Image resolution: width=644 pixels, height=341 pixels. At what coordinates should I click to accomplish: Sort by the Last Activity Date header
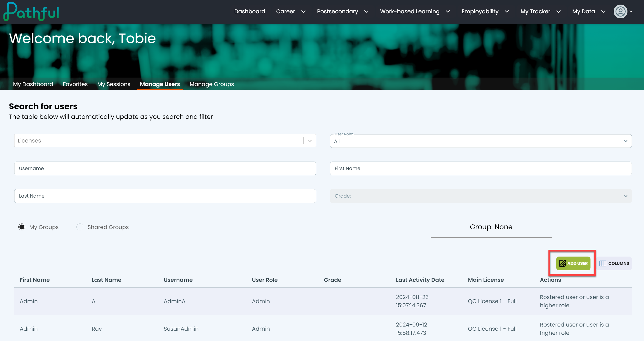click(420, 280)
